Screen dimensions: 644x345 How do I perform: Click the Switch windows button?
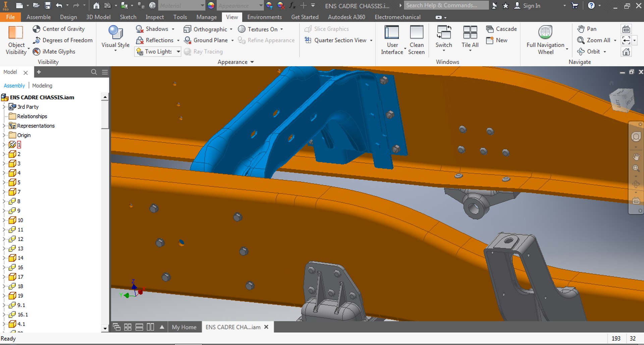444,39
